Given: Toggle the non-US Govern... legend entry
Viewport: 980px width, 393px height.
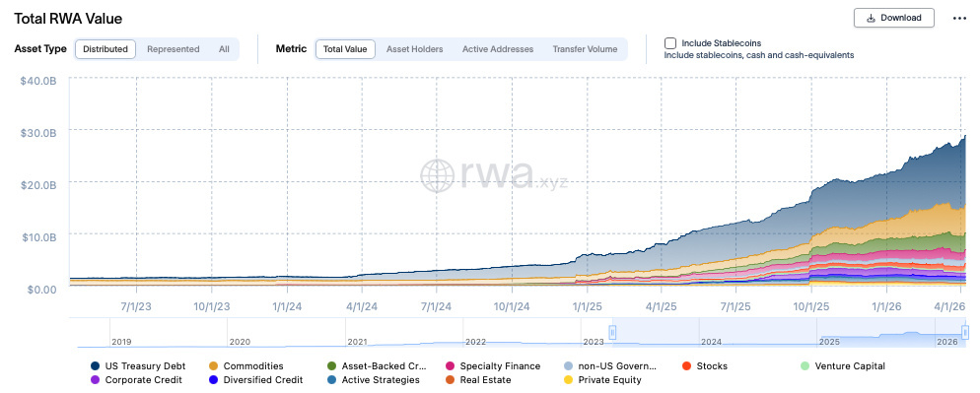Looking at the screenshot, I should tap(609, 366).
